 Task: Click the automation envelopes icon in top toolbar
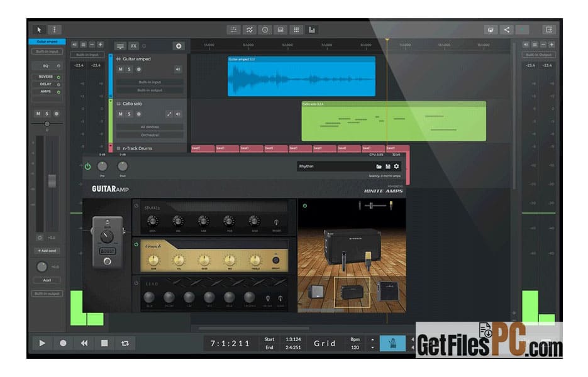click(250, 30)
